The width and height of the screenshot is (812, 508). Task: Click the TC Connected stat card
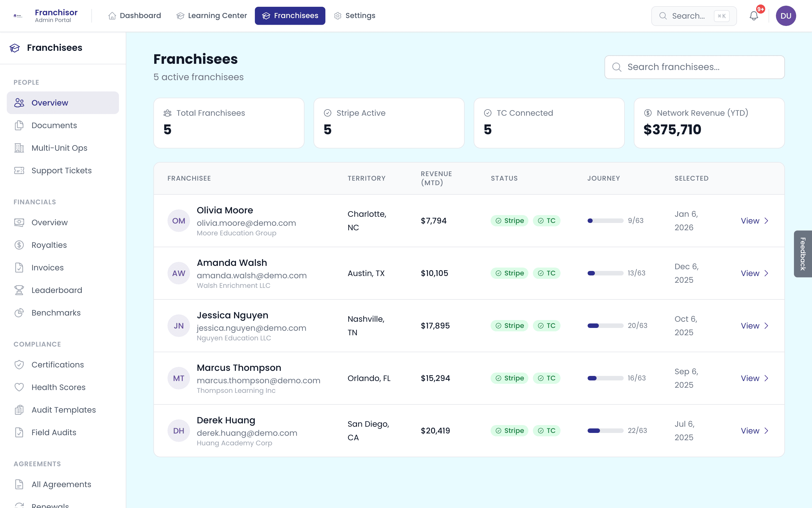(549, 123)
